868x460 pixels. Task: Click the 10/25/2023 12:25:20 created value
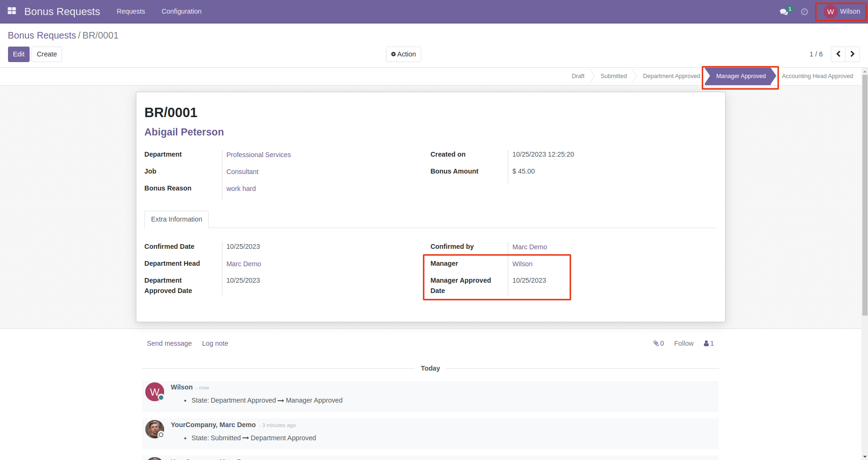[543, 154]
